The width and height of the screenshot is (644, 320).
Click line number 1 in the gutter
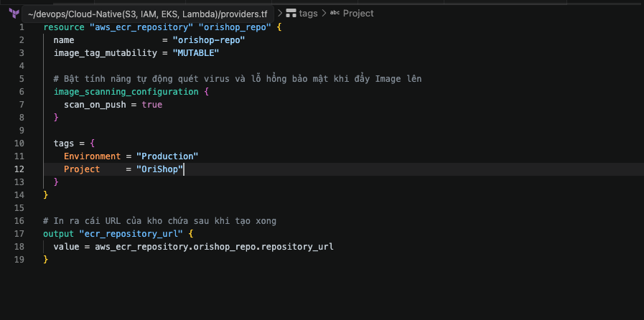point(22,27)
